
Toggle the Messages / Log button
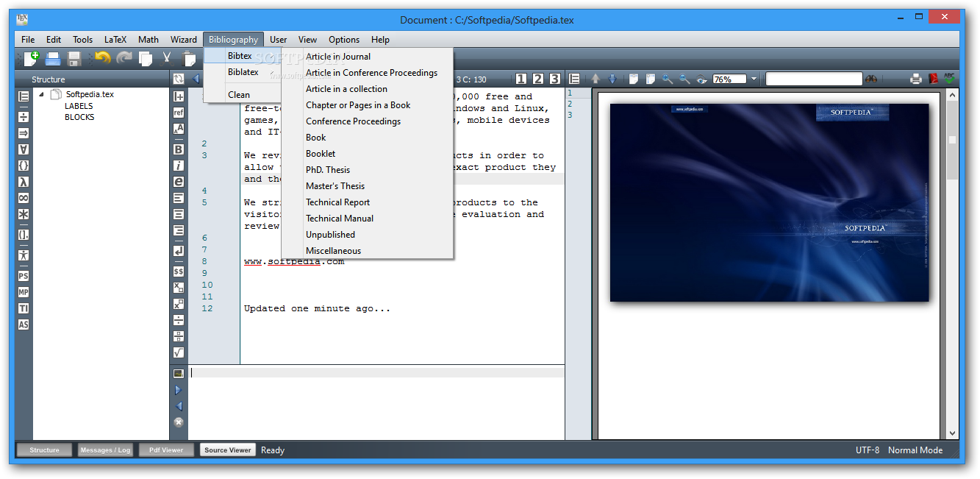pyautogui.click(x=105, y=450)
